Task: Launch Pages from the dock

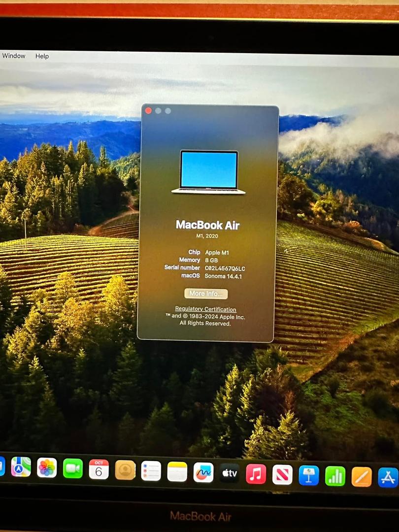Action: 362,477
